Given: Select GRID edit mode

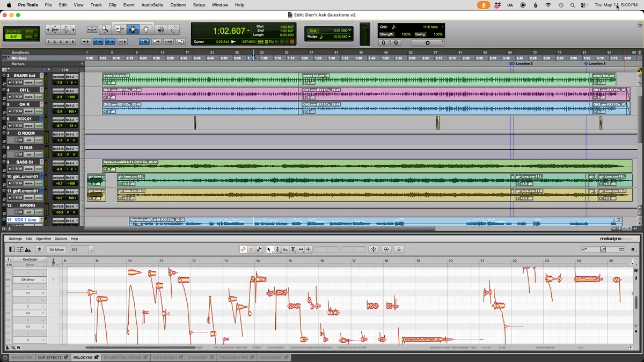Looking at the screenshot, I should [28, 36].
